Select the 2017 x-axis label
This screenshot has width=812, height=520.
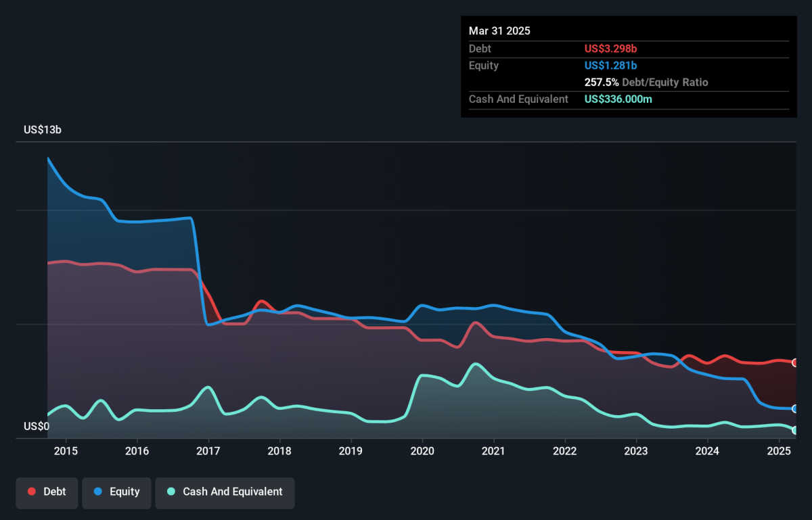point(208,451)
